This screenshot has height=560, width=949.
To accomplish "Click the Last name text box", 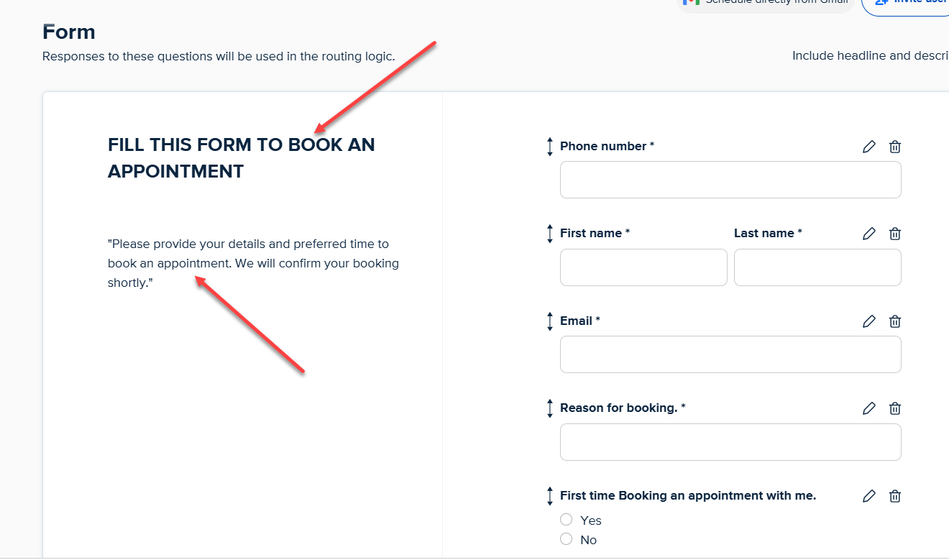I will (817, 267).
